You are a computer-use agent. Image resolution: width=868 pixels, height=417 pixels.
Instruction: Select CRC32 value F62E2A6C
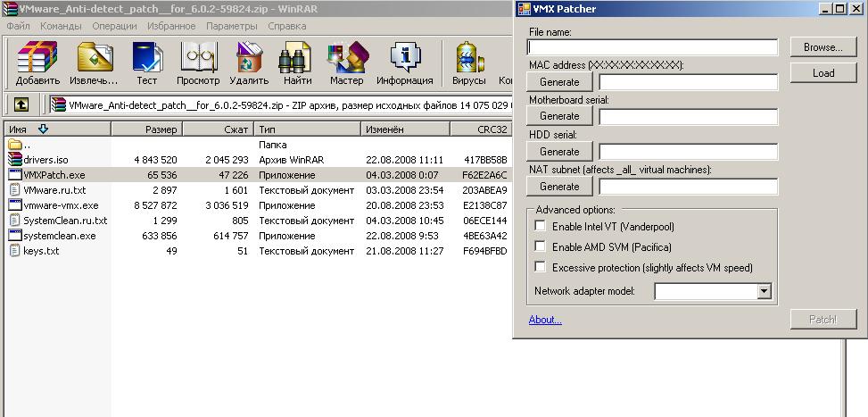pos(484,175)
